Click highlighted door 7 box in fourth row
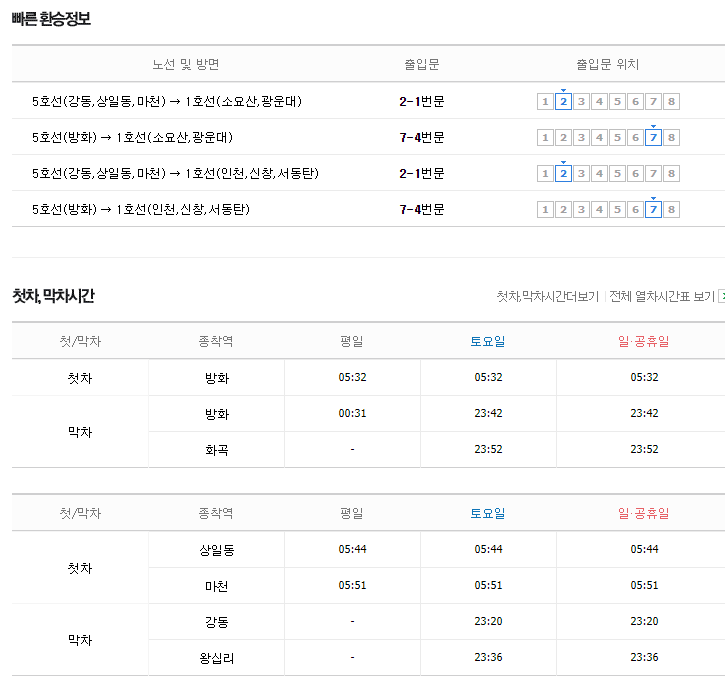 653,209
